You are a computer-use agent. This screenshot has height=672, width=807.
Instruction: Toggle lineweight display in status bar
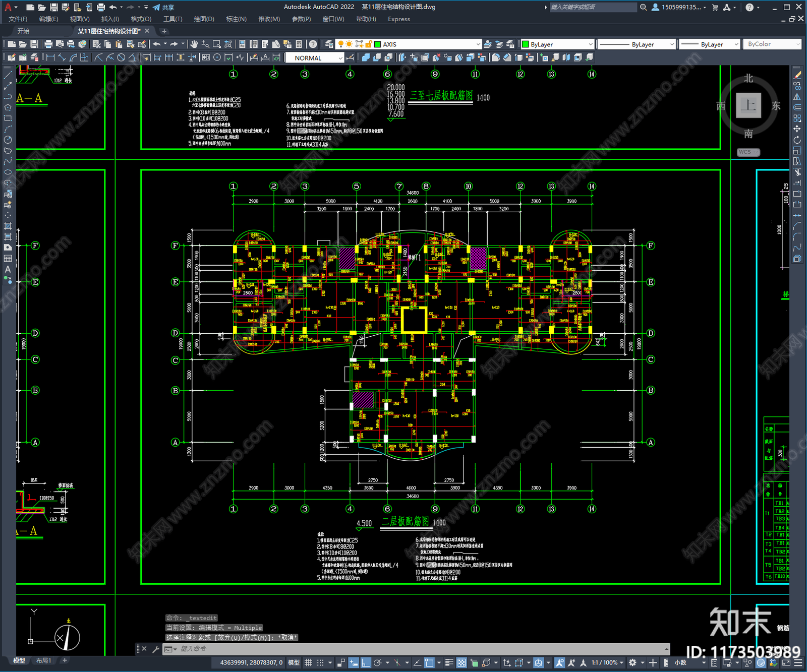449,662
